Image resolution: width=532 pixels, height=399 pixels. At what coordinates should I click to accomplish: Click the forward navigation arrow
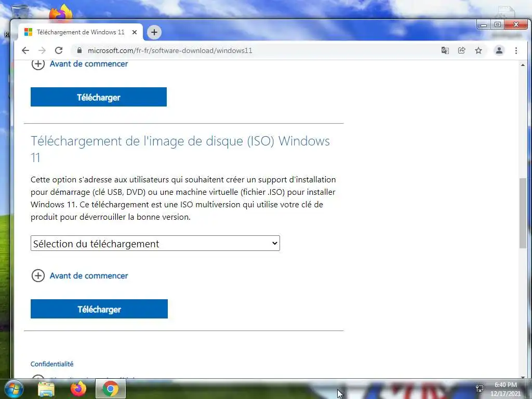(x=42, y=50)
